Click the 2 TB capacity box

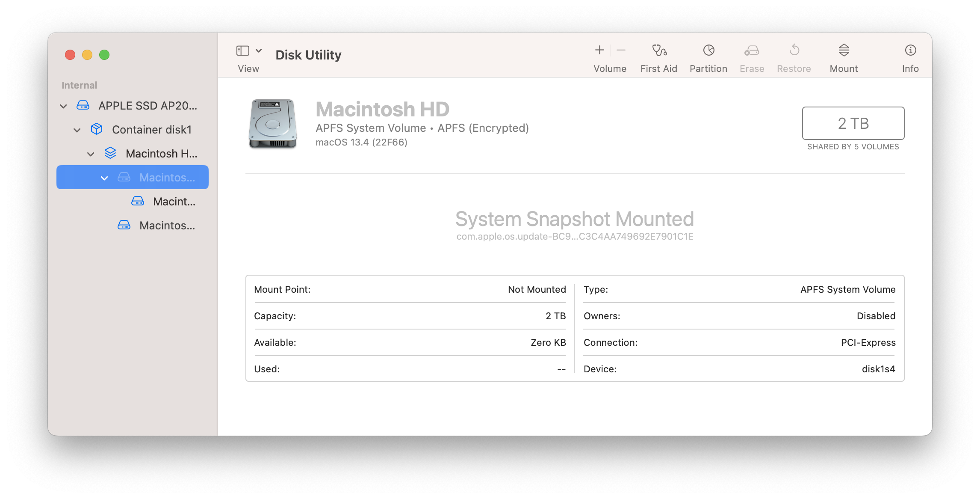(x=853, y=123)
